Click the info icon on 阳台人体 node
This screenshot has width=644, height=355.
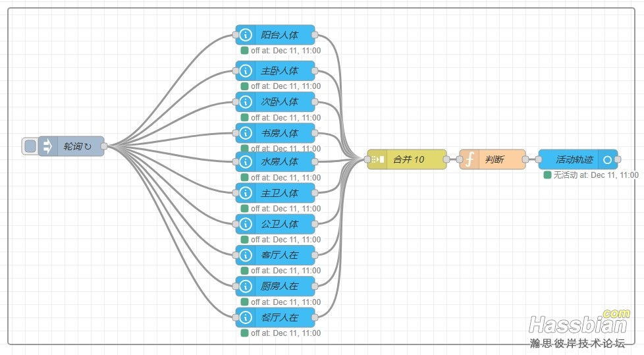246,35
